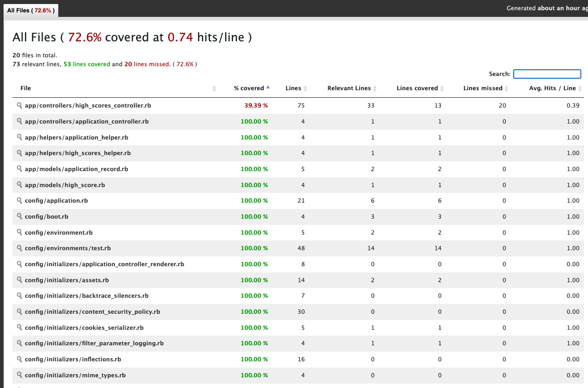Click magnifier icon beside application_controller.rb
Image resolution: width=588 pixels, height=388 pixels.
(19, 121)
